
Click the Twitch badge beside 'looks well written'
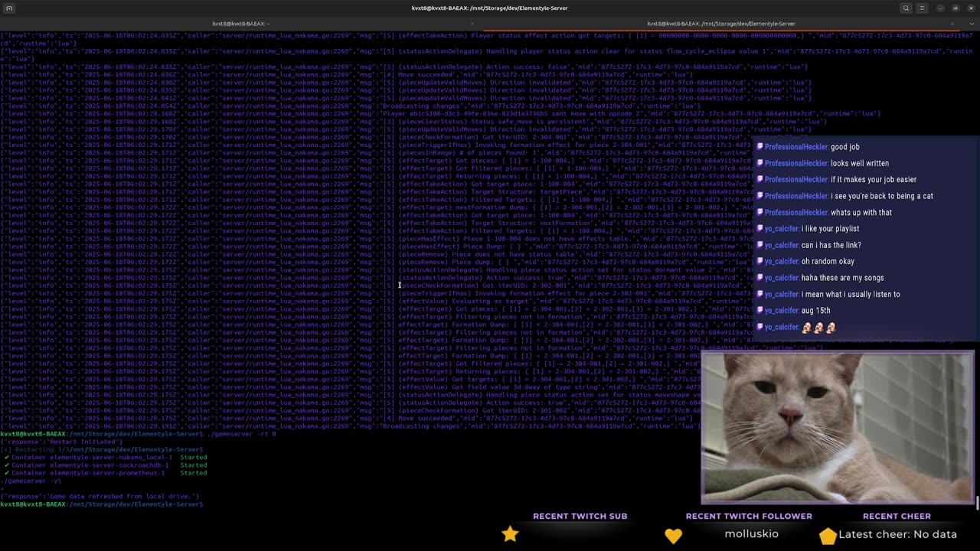pos(759,163)
